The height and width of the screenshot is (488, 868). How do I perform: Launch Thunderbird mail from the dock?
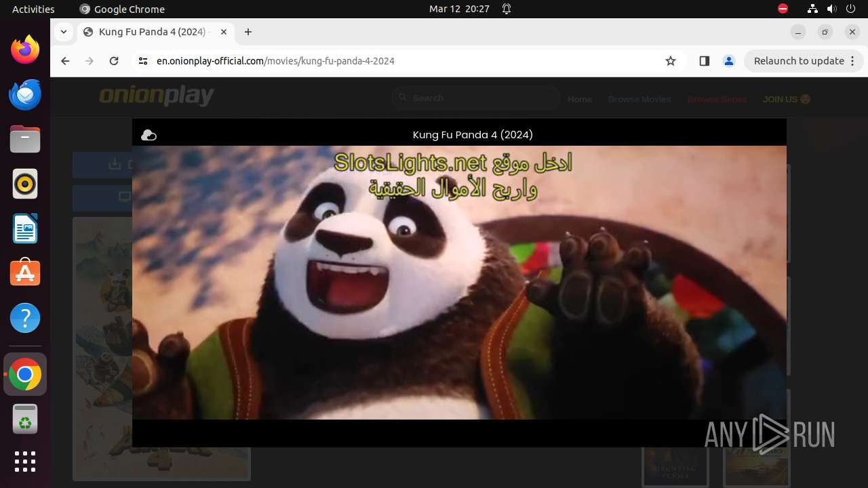click(25, 94)
